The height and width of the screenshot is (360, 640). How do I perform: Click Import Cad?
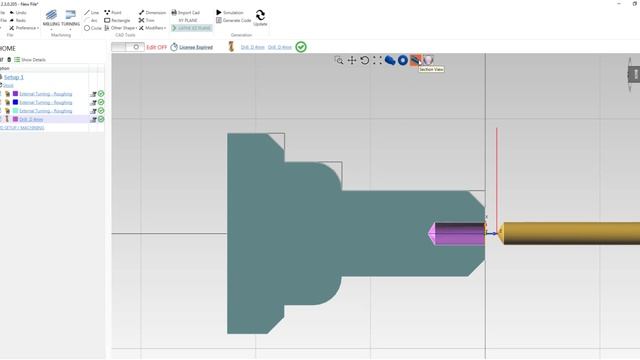(x=186, y=13)
